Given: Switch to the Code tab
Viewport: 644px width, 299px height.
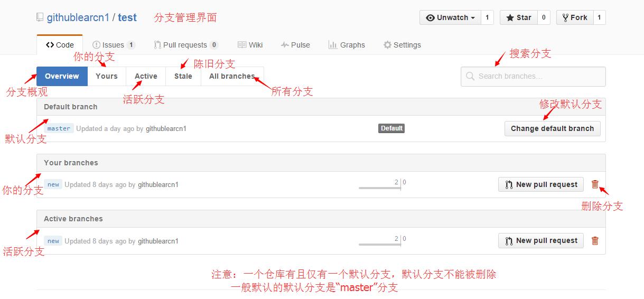Looking at the screenshot, I should click(60, 45).
